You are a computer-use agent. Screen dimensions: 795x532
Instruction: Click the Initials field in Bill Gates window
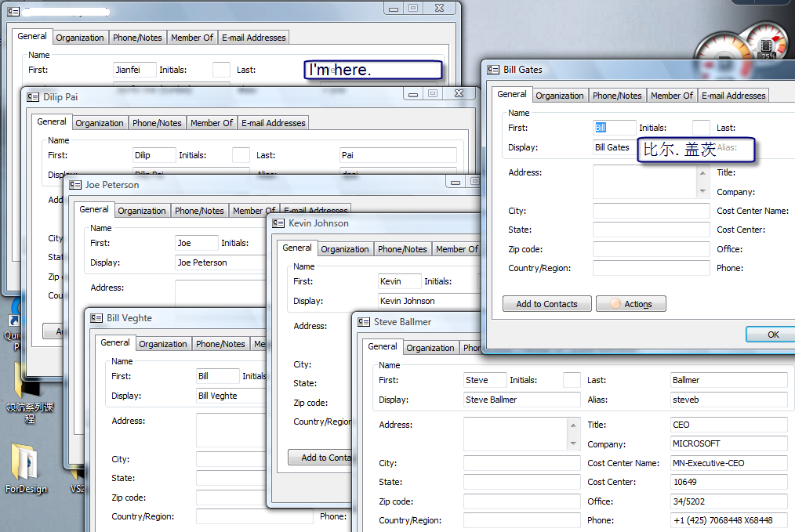701,128
